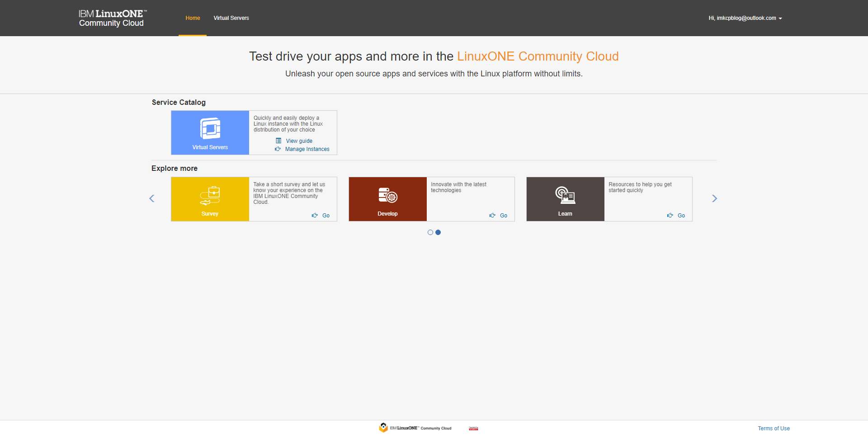Open the Virtual Servers catalog tile
This screenshot has width=868, height=438.
click(210, 133)
